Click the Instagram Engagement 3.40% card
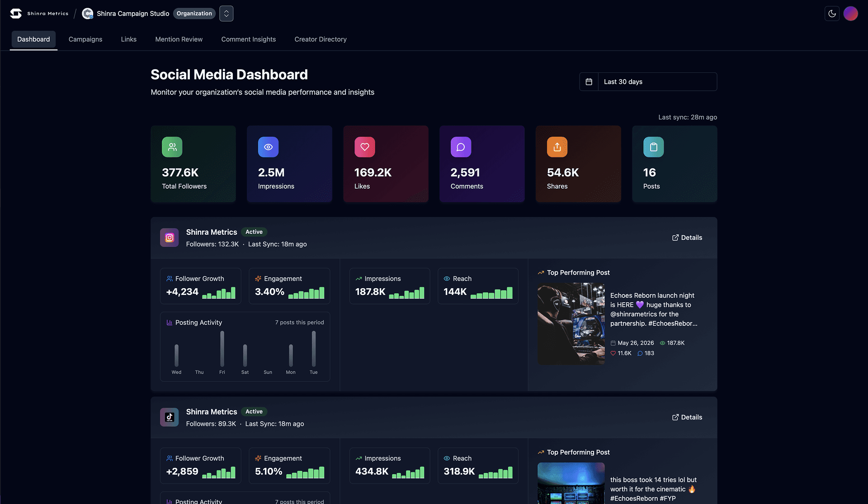This screenshot has height=504, width=868. click(289, 286)
